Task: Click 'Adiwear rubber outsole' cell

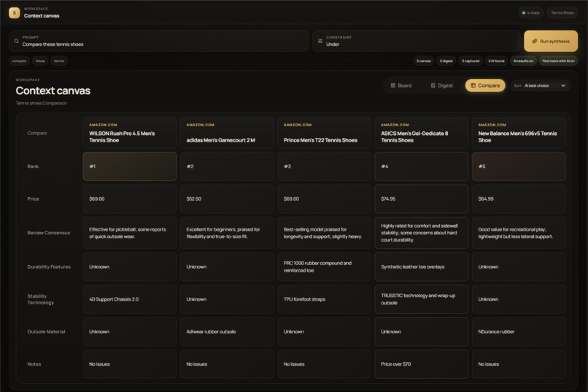Action: tap(227, 331)
